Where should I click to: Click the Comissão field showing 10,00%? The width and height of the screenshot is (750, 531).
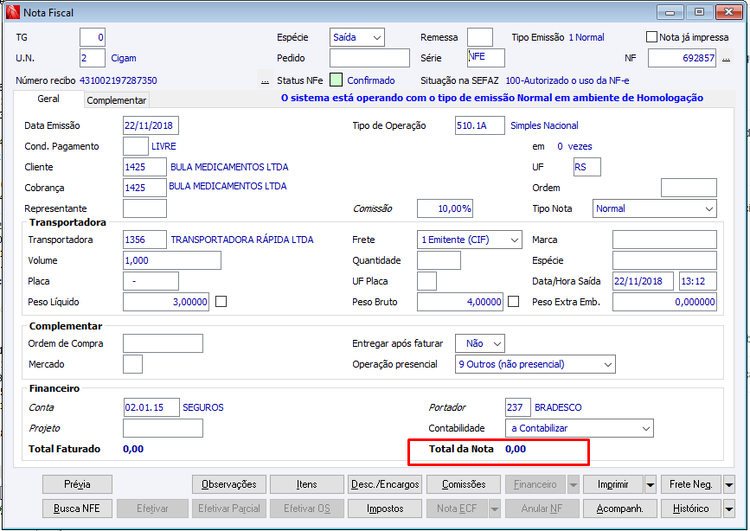point(445,209)
